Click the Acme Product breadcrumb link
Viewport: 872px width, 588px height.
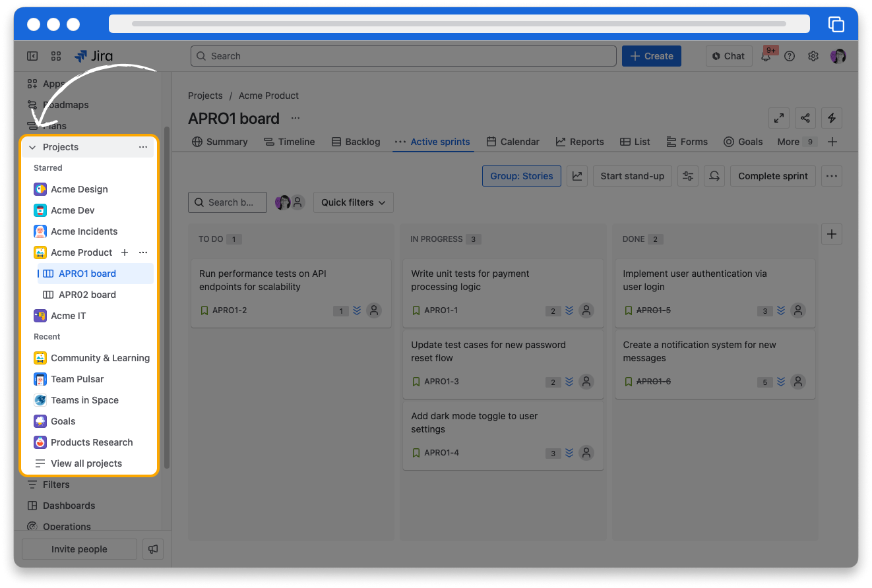268,96
